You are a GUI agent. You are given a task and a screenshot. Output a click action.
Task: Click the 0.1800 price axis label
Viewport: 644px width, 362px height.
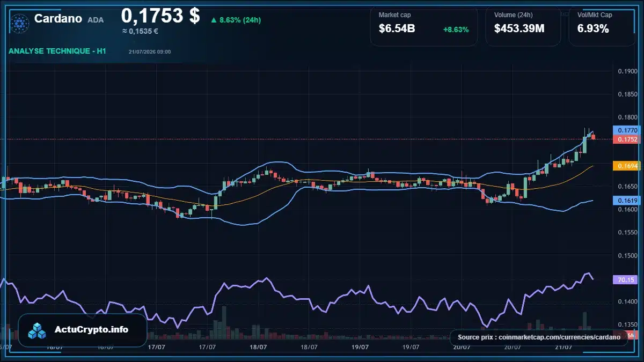(627, 117)
